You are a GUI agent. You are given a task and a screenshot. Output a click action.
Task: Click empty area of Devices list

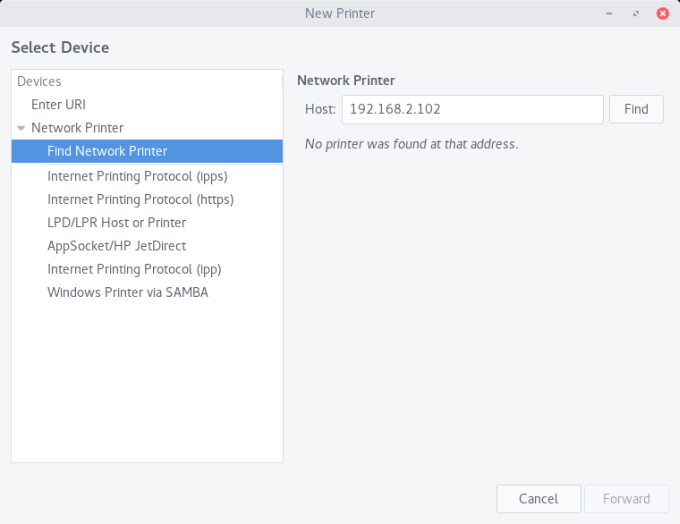[x=147, y=390]
